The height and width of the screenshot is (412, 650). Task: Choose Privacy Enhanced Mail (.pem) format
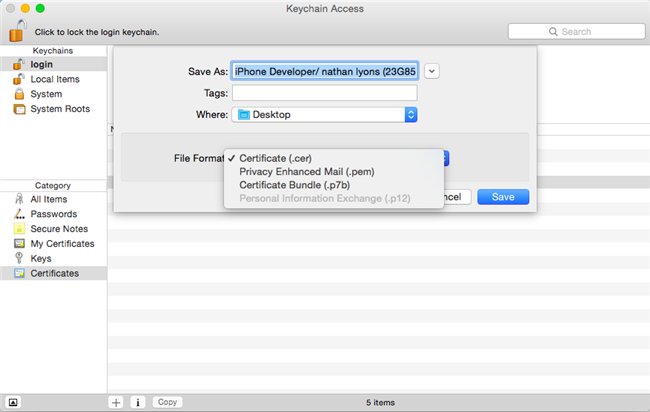click(x=334, y=172)
